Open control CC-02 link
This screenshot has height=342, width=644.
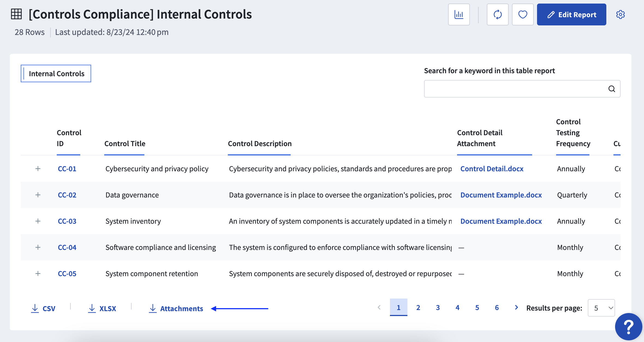tap(67, 195)
